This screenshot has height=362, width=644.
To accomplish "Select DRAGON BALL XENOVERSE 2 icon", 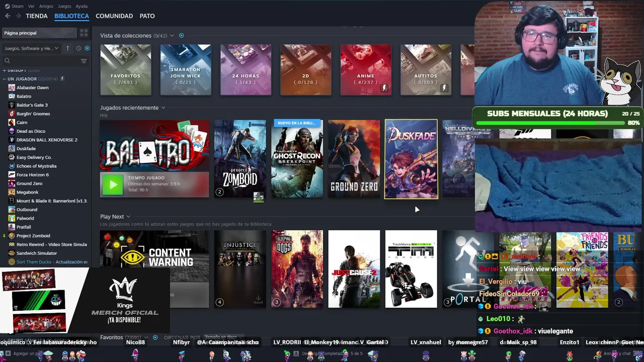I will click(12, 140).
